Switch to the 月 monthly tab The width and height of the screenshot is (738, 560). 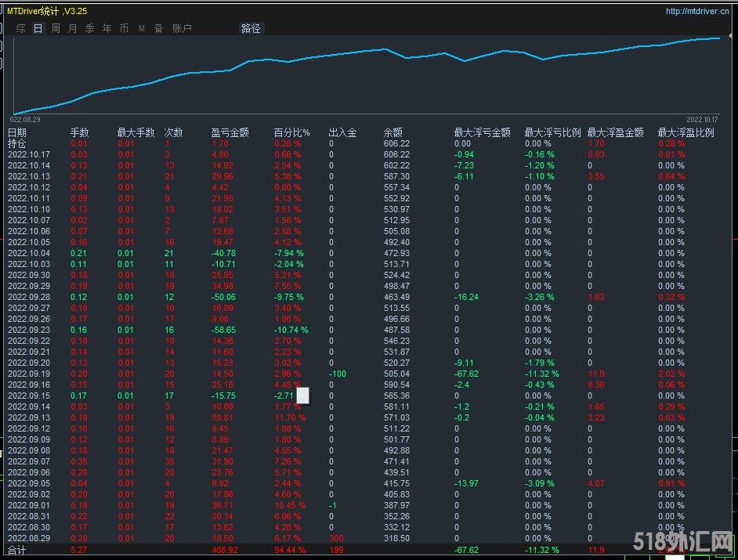tap(73, 28)
